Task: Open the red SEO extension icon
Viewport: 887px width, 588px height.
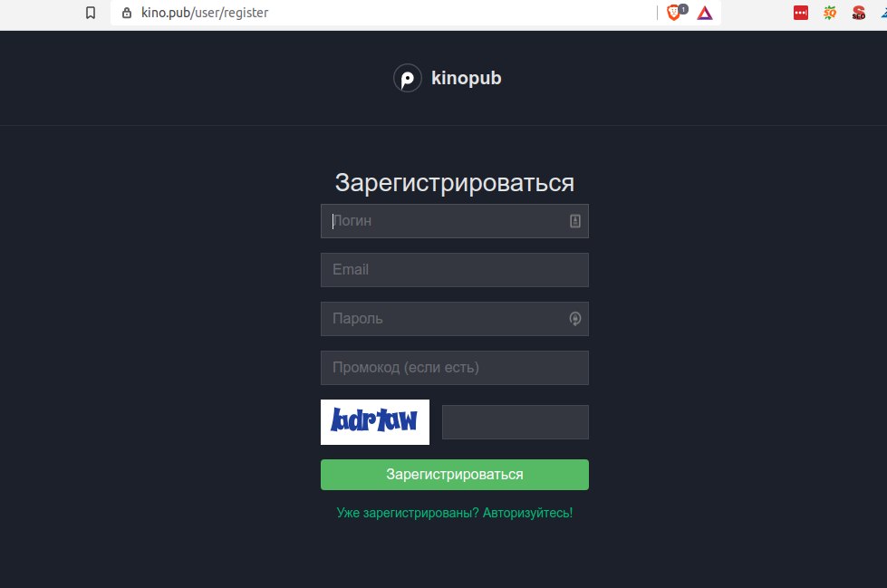Action: pyautogui.click(x=859, y=13)
